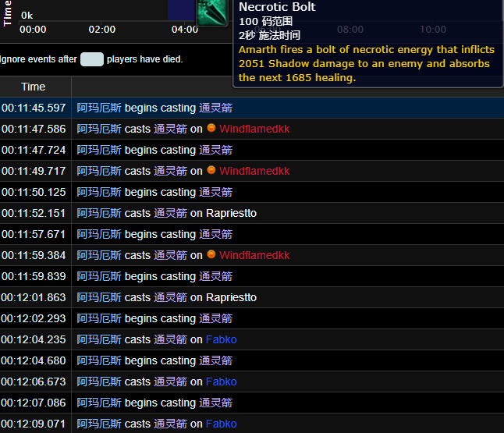Click timestamp 00:12:02.293 in the Time column

(x=34, y=318)
